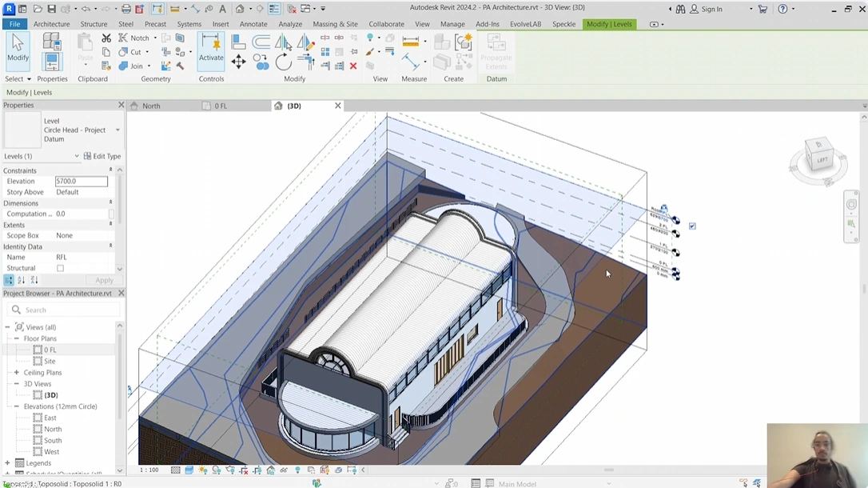Click the red Delete X icon

[353, 66]
